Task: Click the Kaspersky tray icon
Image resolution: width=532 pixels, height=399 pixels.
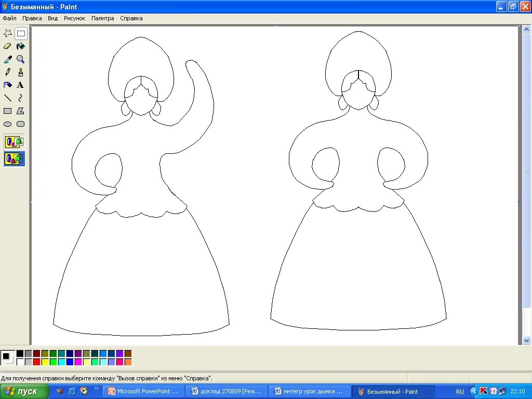Action: (484, 392)
